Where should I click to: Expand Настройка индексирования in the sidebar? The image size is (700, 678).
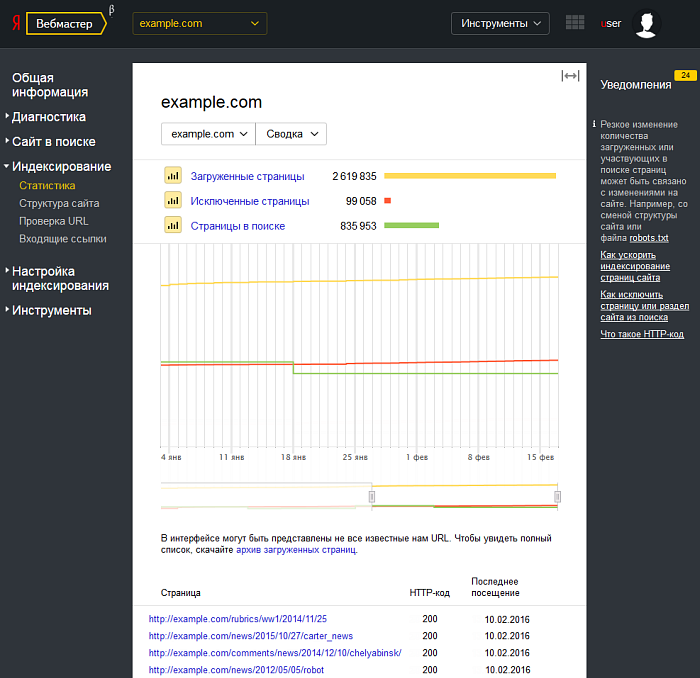coord(59,278)
